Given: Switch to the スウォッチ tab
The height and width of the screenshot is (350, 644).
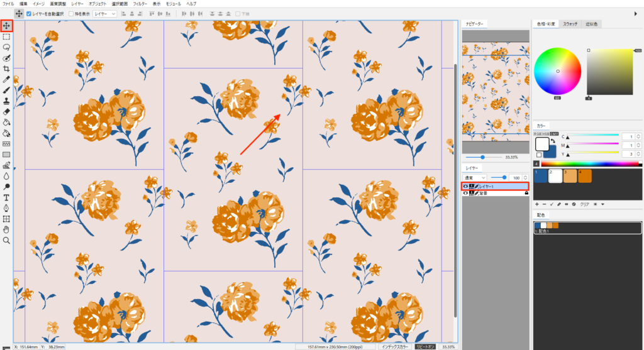Looking at the screenshot, I should (x=570, y=24).
